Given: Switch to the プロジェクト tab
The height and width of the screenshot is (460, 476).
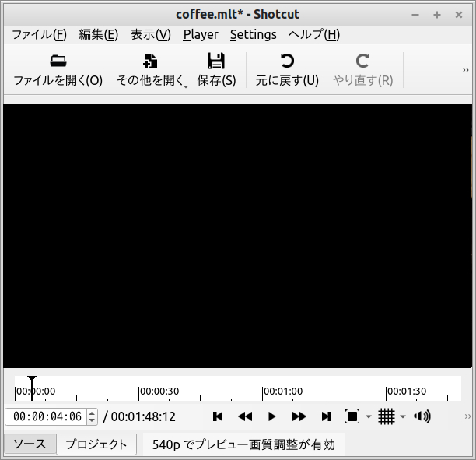Looking at the screenshot, I should 96,444.
